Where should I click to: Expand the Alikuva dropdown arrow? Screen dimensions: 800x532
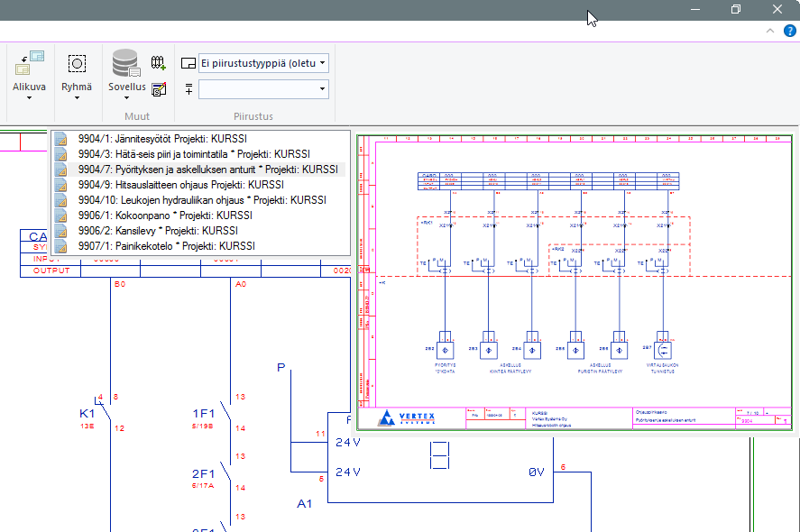(29, 98)
